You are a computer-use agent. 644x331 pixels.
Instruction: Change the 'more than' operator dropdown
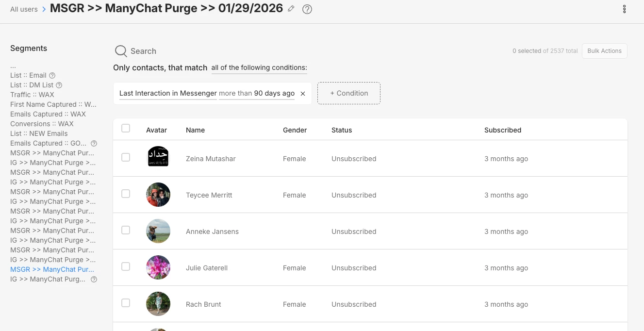tap(235, 93)
